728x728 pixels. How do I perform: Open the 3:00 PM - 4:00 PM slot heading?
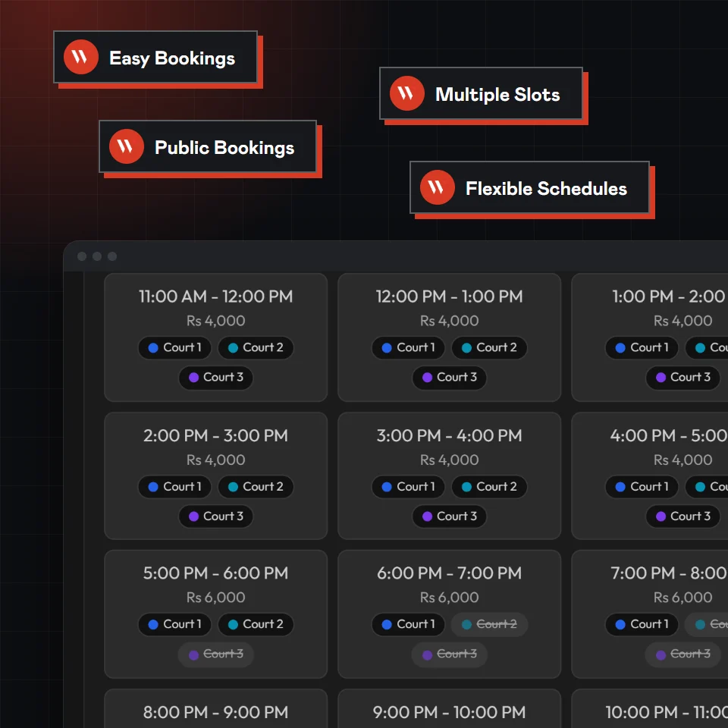click(x=450, y=436)
